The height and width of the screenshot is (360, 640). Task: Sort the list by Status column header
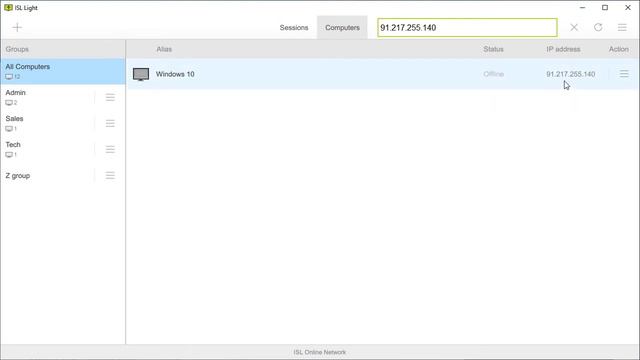[x=493, y=49]
